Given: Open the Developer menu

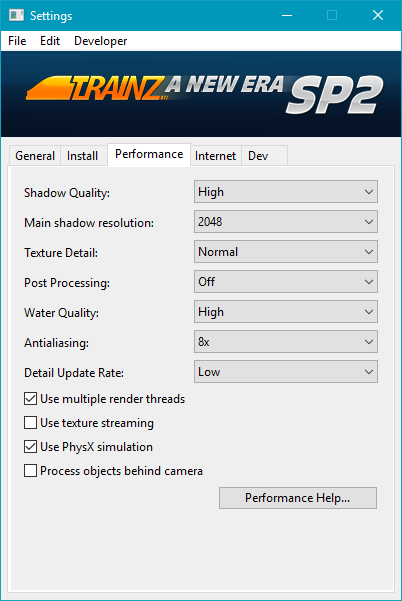Looking at the screenshot, I should [x=100, y=41].
